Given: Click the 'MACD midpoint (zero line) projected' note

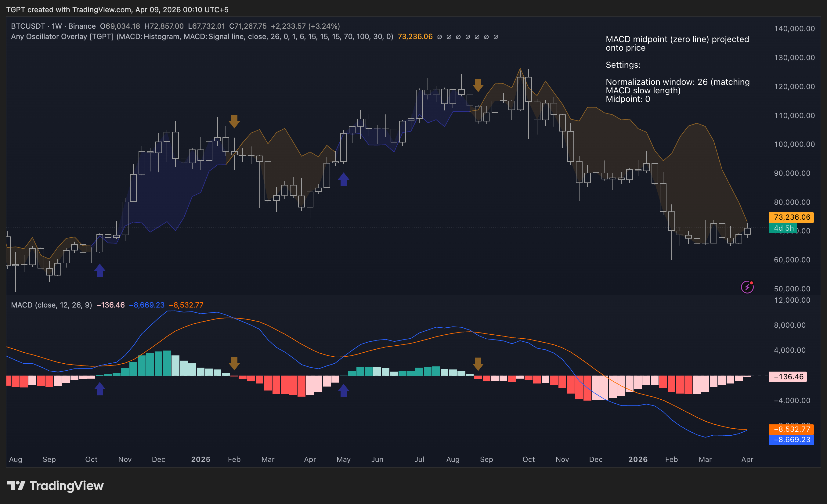Looking at the screenshot, I should tap(677, 39).
